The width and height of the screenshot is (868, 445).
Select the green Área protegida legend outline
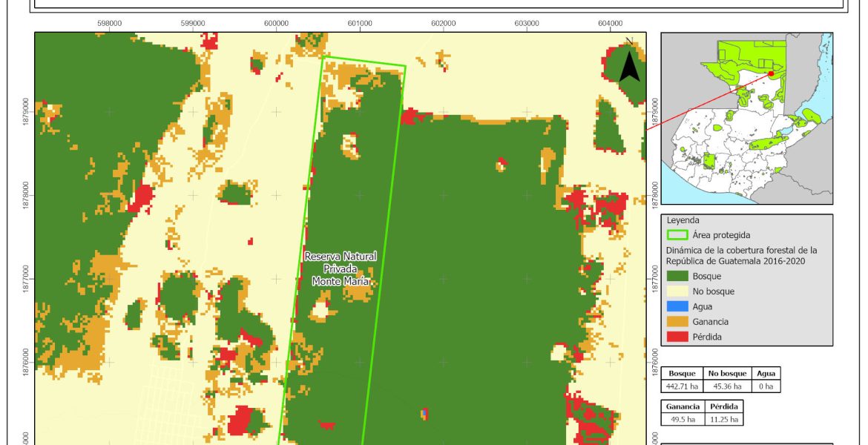[x=678, y=235]
